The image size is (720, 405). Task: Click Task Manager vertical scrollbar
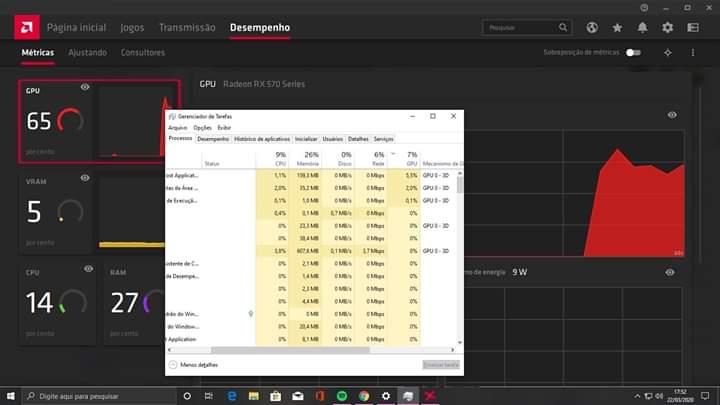pos(460,184)
